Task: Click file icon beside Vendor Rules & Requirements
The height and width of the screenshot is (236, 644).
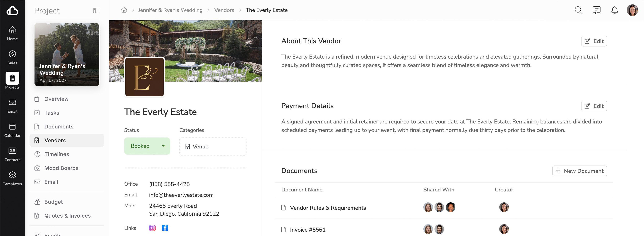Action: [283, 208]
